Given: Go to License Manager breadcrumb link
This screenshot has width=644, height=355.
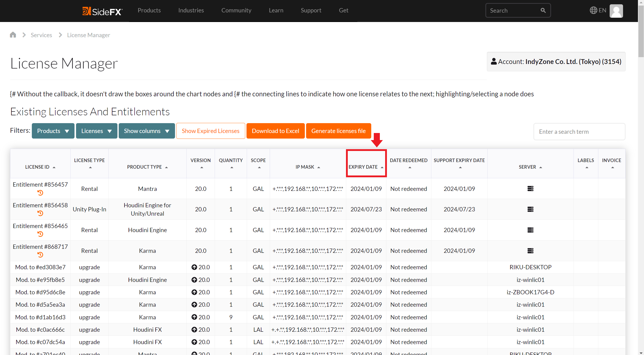Looking at the screenshot, I should pyautogui.click(x=89, y=35).
